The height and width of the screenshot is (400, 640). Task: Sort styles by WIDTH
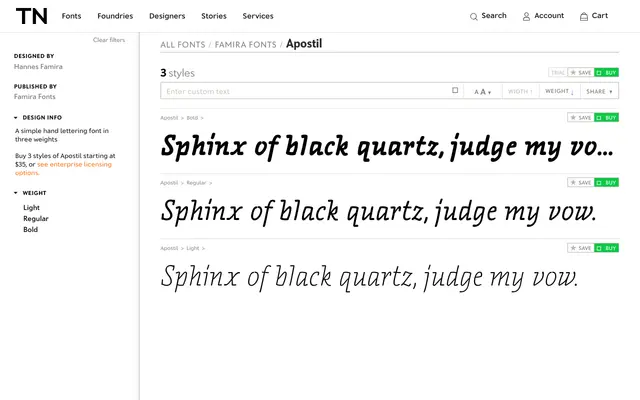[520, 91]
